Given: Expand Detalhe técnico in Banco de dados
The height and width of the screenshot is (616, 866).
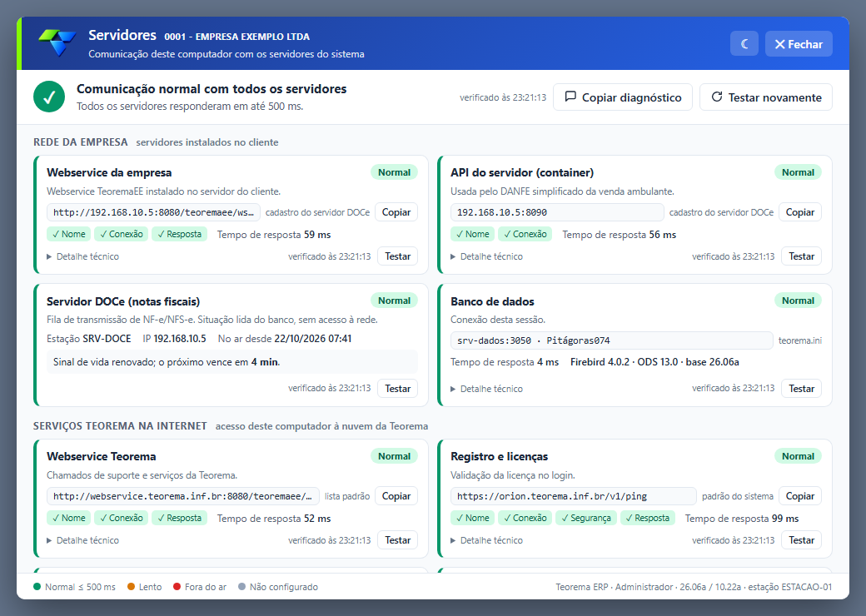Looking at the screenshot, I should [486, 389].
